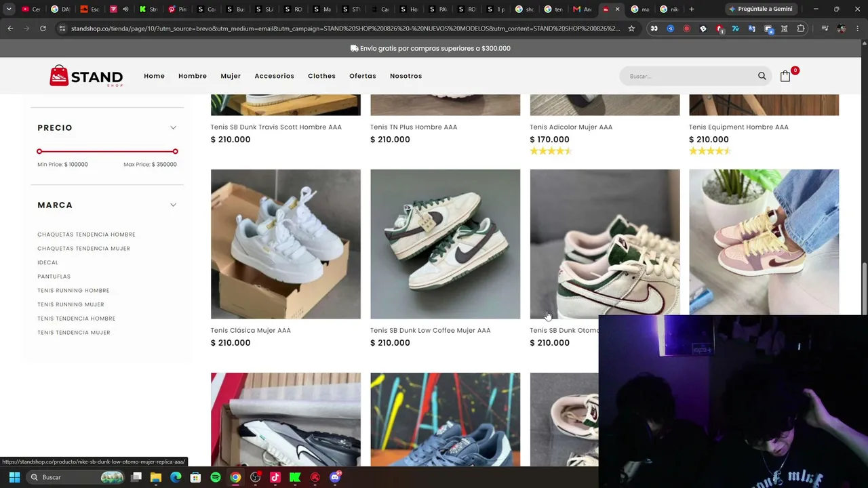Open the Mujer menu
The height and width of the screenshot is (488, 868).
[231, 76]
